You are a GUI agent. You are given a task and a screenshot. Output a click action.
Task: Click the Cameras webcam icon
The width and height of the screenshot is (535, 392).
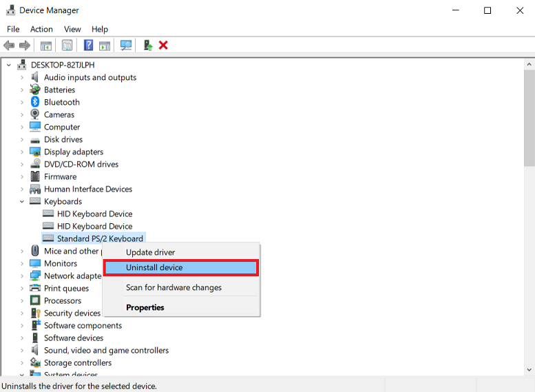point(35,114)
